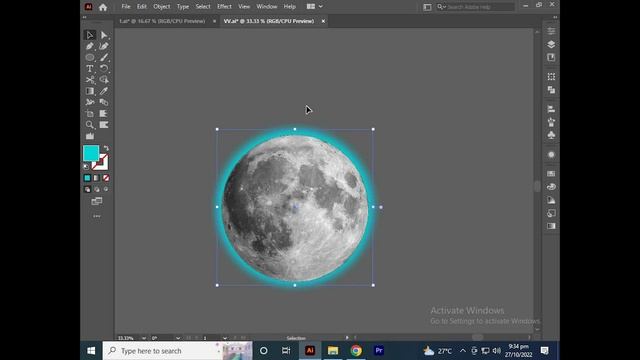Enable Draw Normal mode
Screen dimensions: 640x360
pyautogui.click(x=87, y=189)
